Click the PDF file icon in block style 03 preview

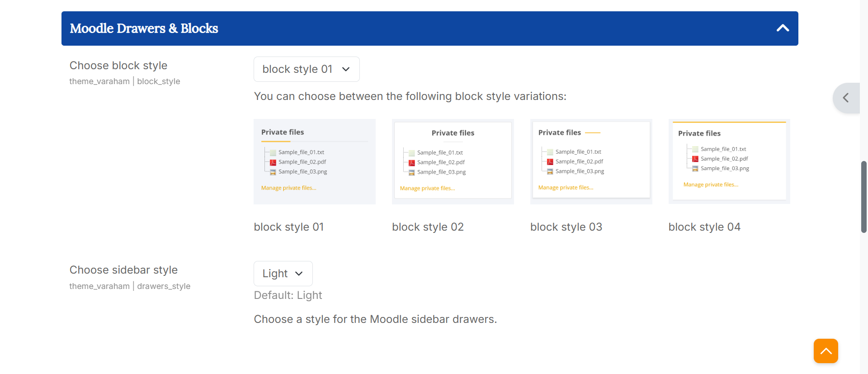click(550, 161)
